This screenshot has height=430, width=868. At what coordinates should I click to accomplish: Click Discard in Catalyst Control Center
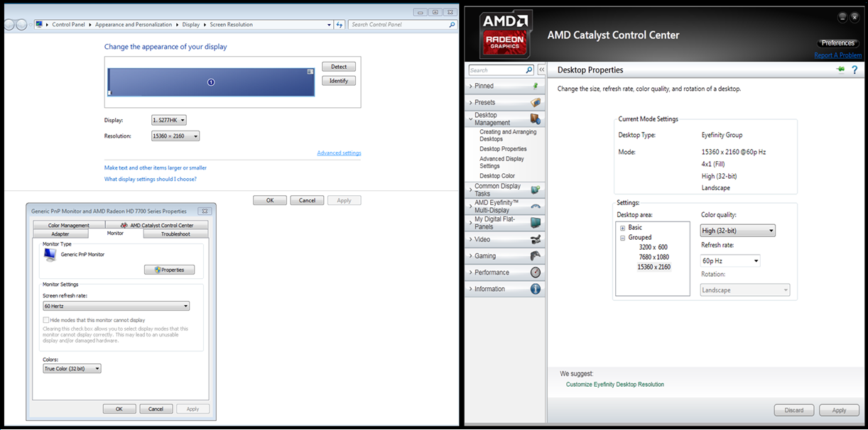click(x=794, y=410)
